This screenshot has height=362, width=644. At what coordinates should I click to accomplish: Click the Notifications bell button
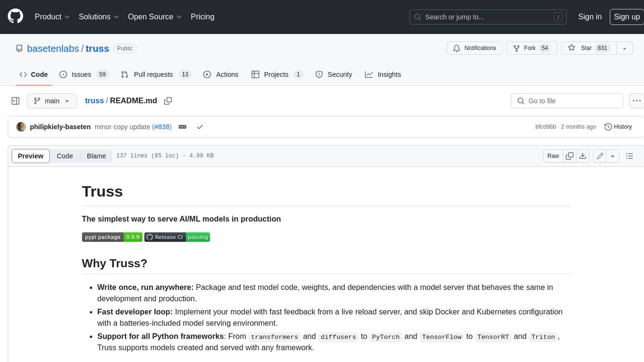(x=474, y=48)
